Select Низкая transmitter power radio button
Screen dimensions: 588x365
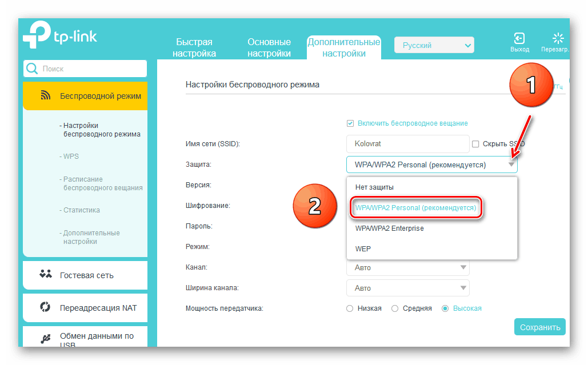(350, 308)
